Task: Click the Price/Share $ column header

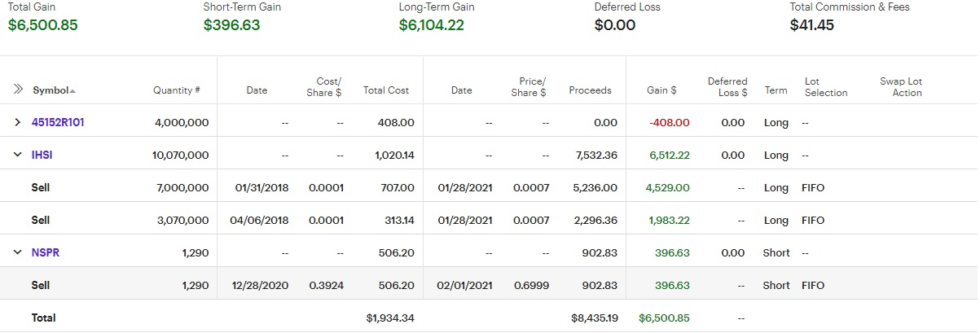Action: pyautogui.click(x=531, y=87)
